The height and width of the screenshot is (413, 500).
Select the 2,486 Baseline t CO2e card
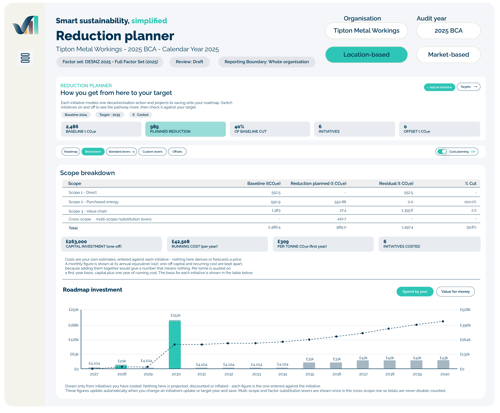(x=101, y=129)
